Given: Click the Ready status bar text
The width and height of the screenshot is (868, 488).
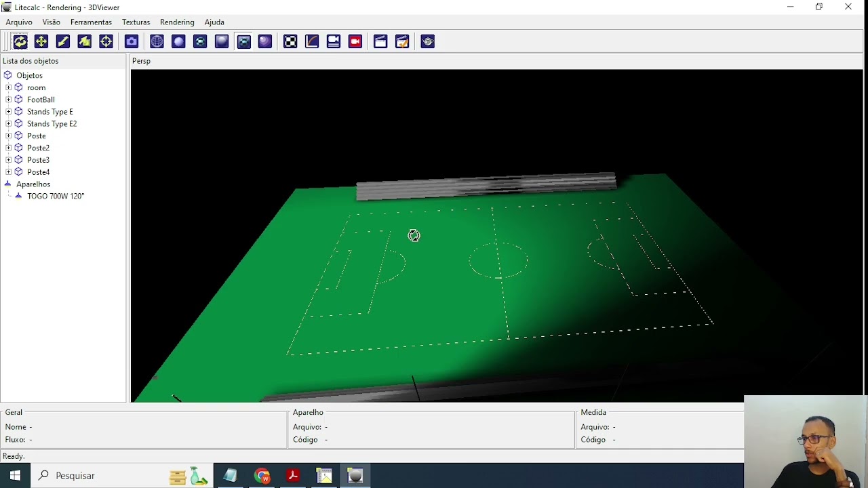Looking at the screenshot, I should click(14, 456).
